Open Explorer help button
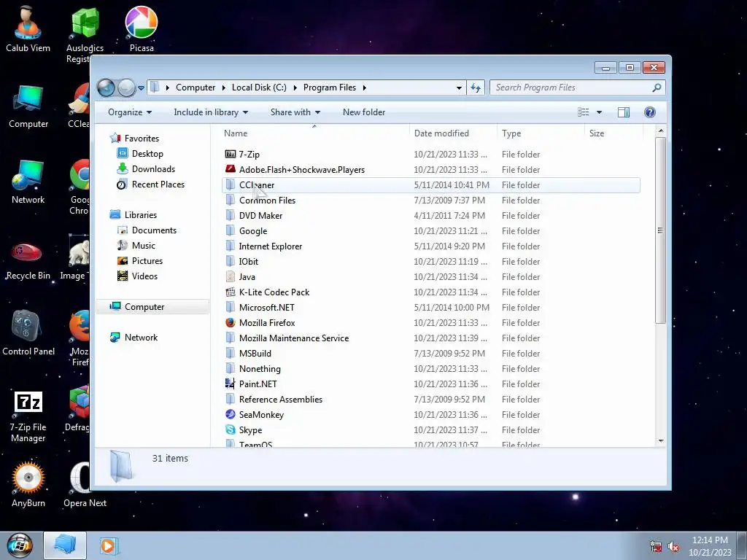Screen dimensions: 747x560 (649, 112)
